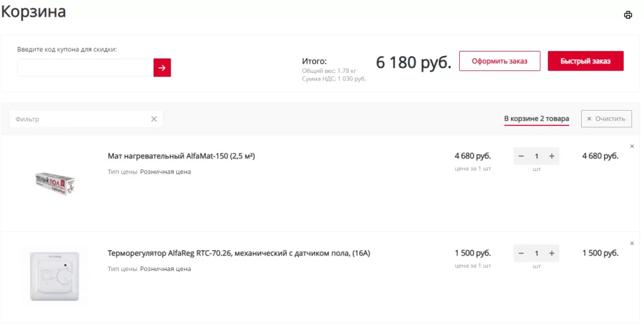This screenshot has width=644, height=332.
Task: Click the print cart icon
Action: (628, 15)
